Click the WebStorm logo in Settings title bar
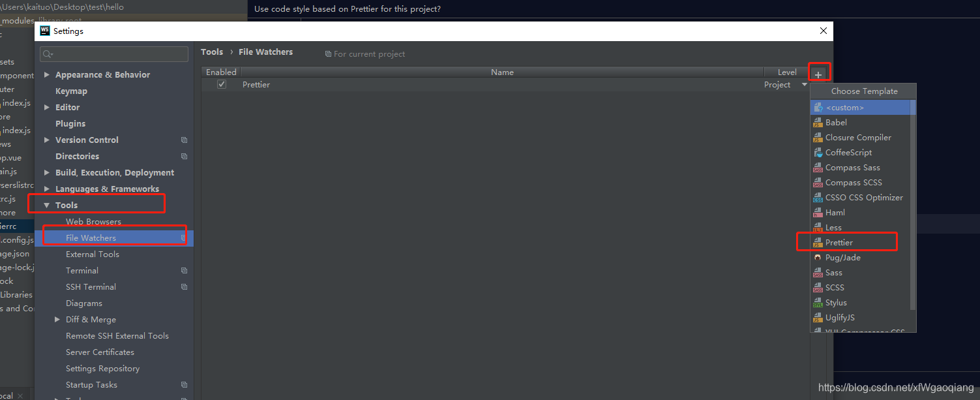980x400 pixels. point(45,31)
